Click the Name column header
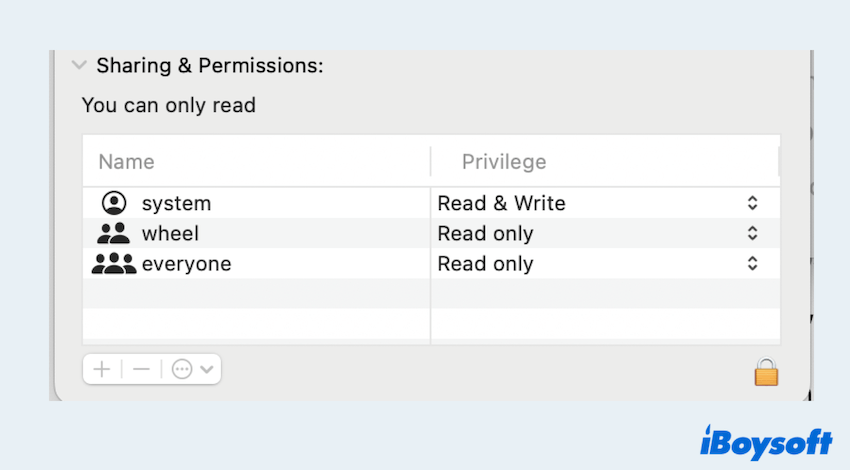 pos(127,162)
